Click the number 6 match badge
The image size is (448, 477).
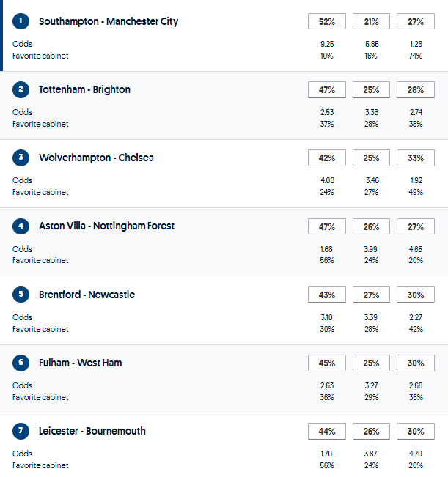click(x=21, y=363)
